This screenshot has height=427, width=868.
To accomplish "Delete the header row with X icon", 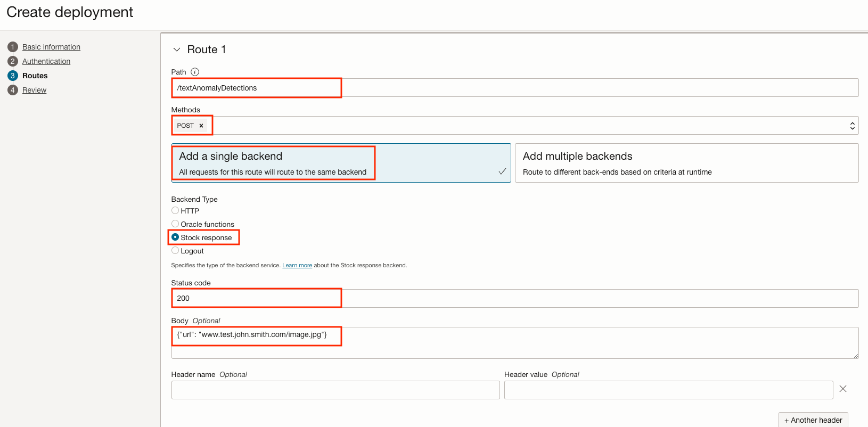I will coord(842,389).
